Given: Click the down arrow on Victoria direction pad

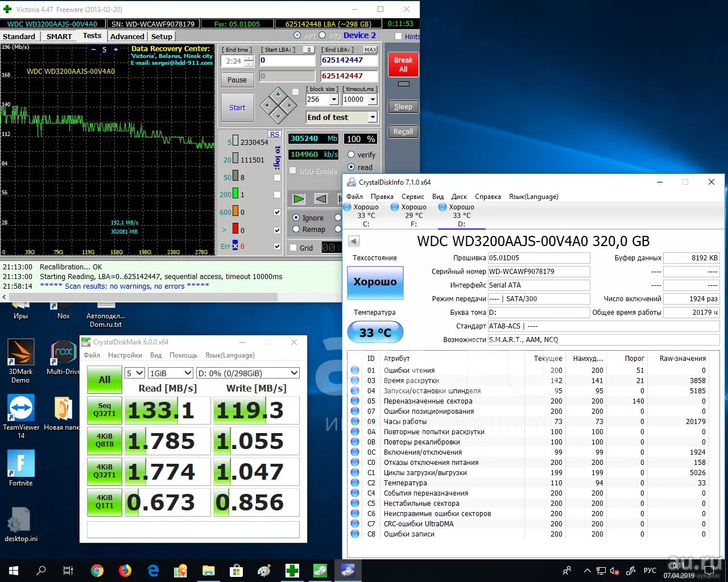Looking at the screenshot, I should pos(278,117).
